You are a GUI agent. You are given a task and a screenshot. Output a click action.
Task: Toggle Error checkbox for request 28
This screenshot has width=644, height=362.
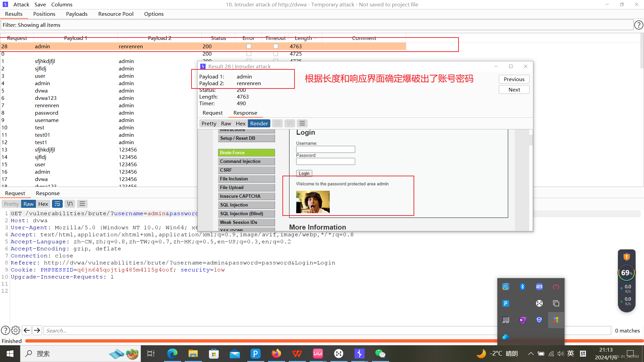[x=249, y=46]
